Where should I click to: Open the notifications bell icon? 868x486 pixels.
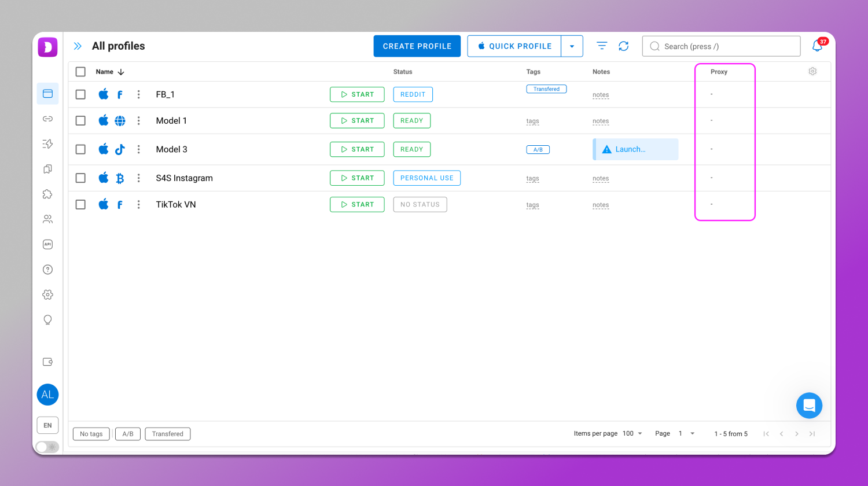[x=817, y=46]
